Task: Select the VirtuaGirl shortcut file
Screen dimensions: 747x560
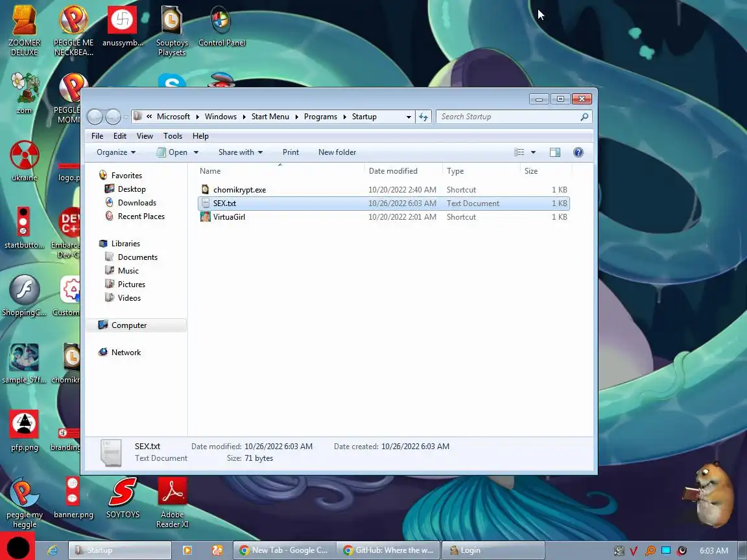Action: tap(383, 216)
